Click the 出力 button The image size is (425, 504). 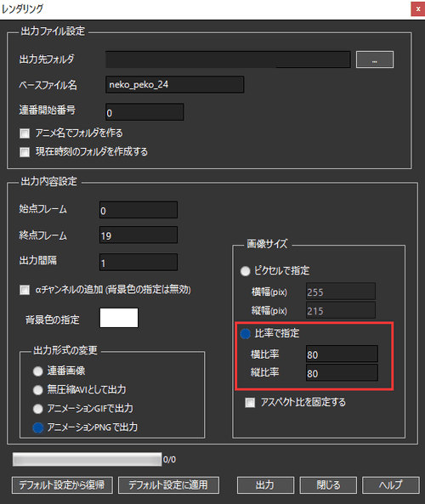pos(265,485)
